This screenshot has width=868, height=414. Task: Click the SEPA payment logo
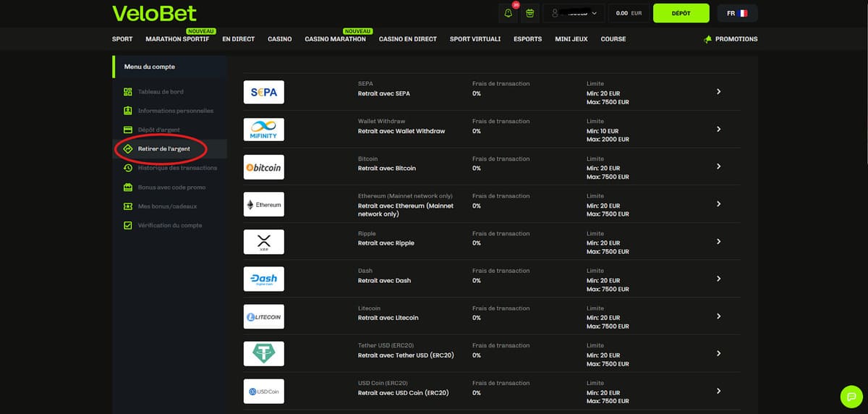264,93
